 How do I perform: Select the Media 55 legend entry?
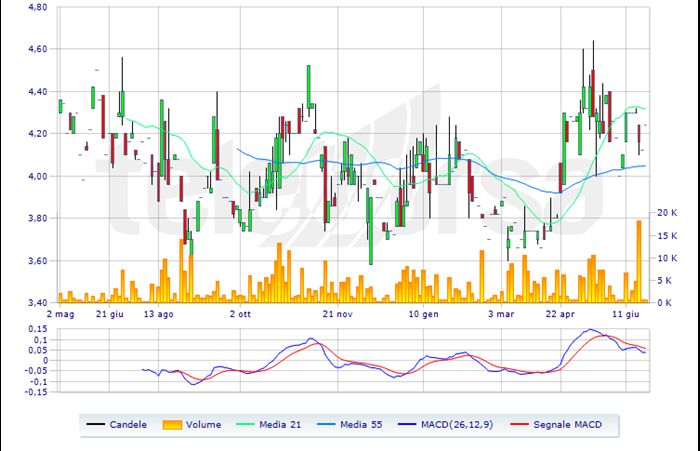[x=350, y=425]
